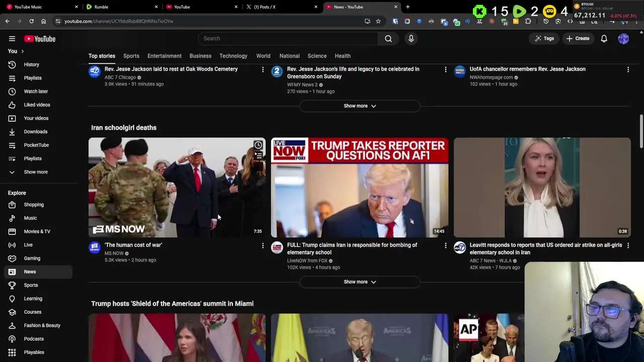Screen dimensions: 644x362
Task: Play the Trump AF1 reporter questions thumbnail
Action: tap(360, 188)
